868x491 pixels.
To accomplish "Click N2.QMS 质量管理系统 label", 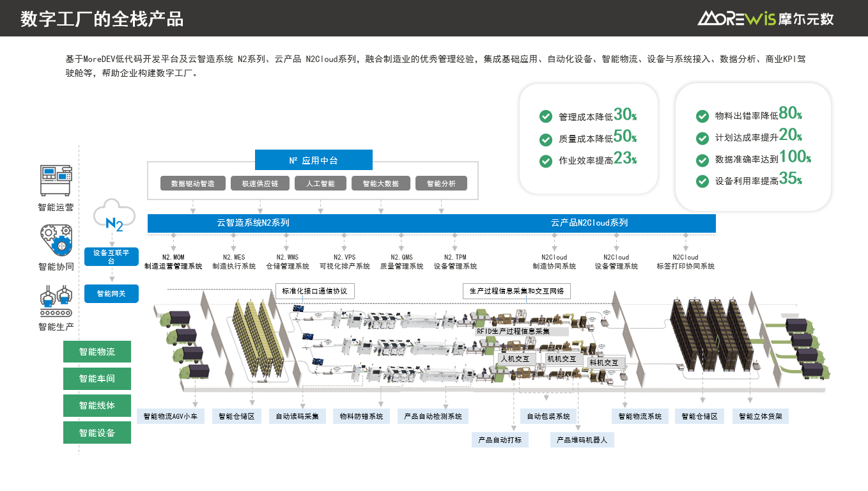I will coord(401,261).
